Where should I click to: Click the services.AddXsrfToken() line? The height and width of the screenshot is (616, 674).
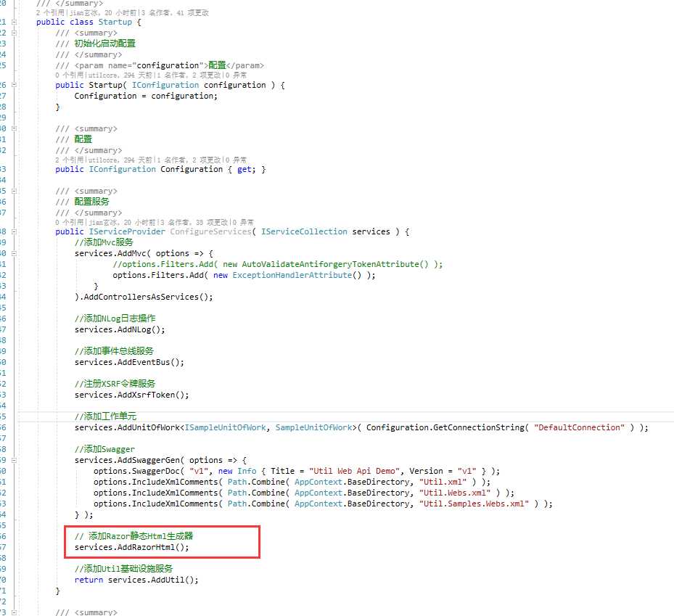click(131, 395)
